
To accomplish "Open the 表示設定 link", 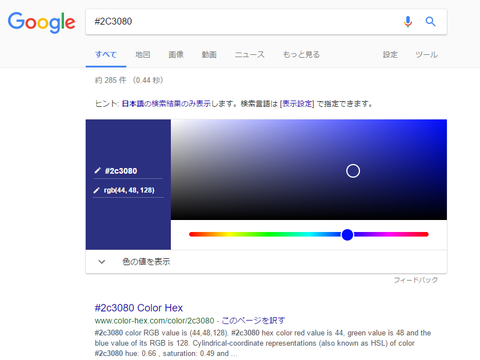I will 297,104.
